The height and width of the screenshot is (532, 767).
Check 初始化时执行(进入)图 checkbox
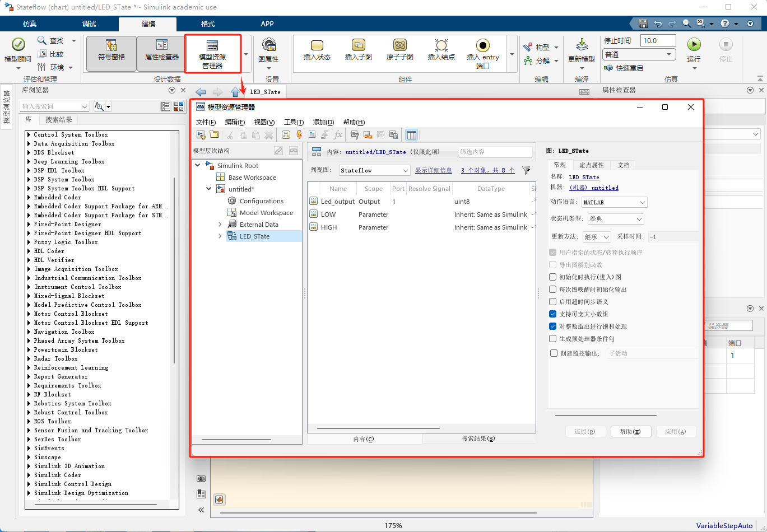pyautogui.click(x=553, y=277)
